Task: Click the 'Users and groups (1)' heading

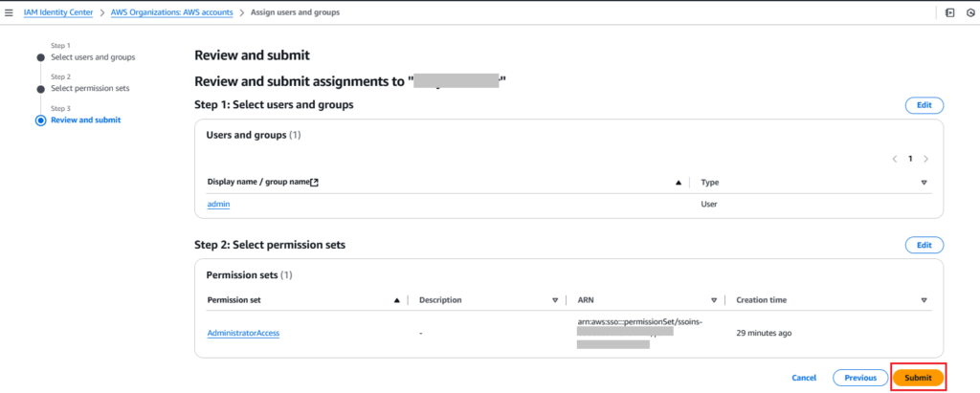Action: 253,135
